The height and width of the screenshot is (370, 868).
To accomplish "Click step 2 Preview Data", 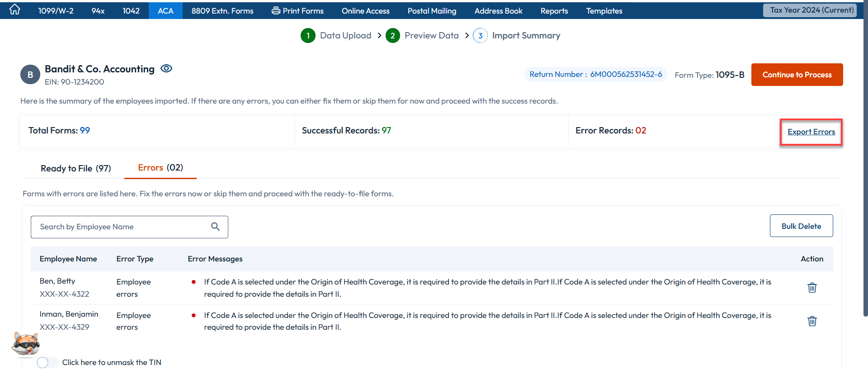I will 422,35.
